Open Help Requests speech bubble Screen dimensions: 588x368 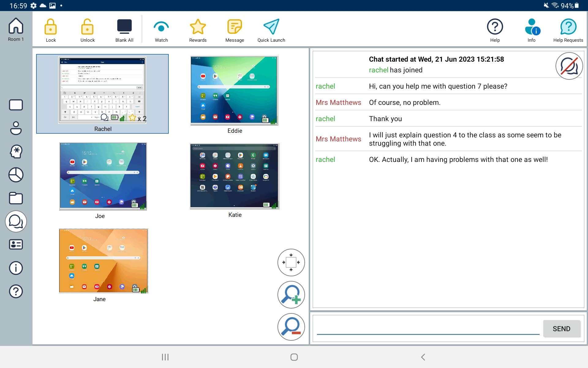click(x=568, y=27)
